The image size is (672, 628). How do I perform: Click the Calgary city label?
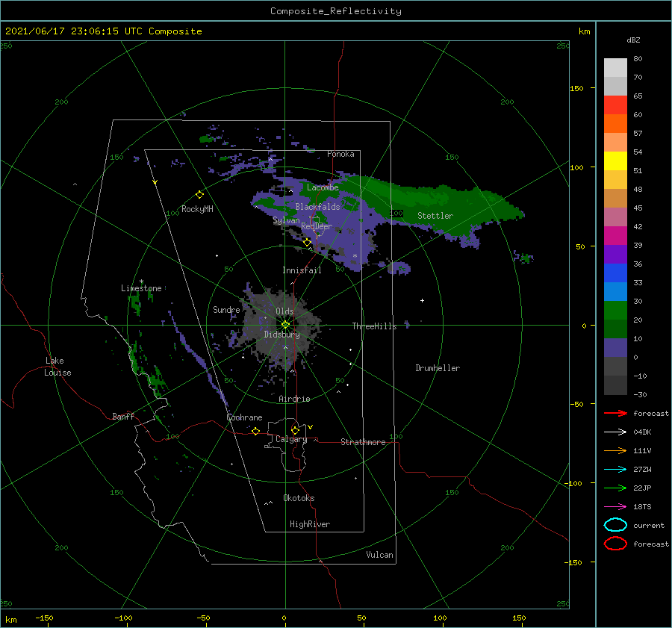click(x=291, y=439)
